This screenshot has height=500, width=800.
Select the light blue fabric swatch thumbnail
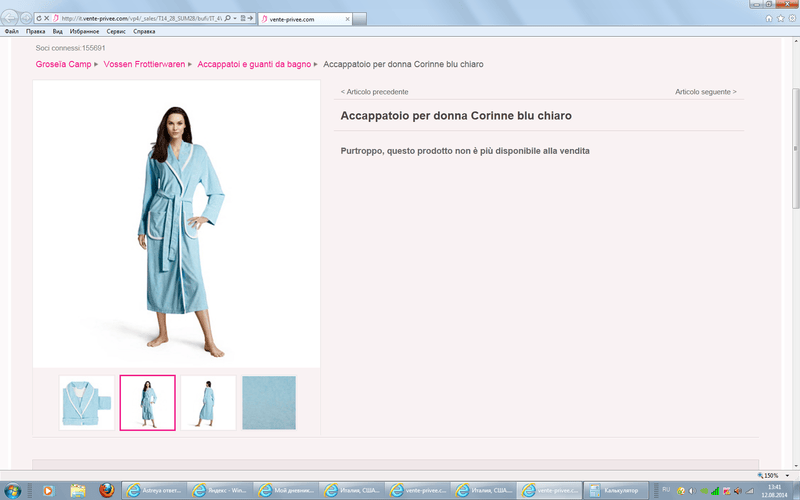[x=269, y=403]
